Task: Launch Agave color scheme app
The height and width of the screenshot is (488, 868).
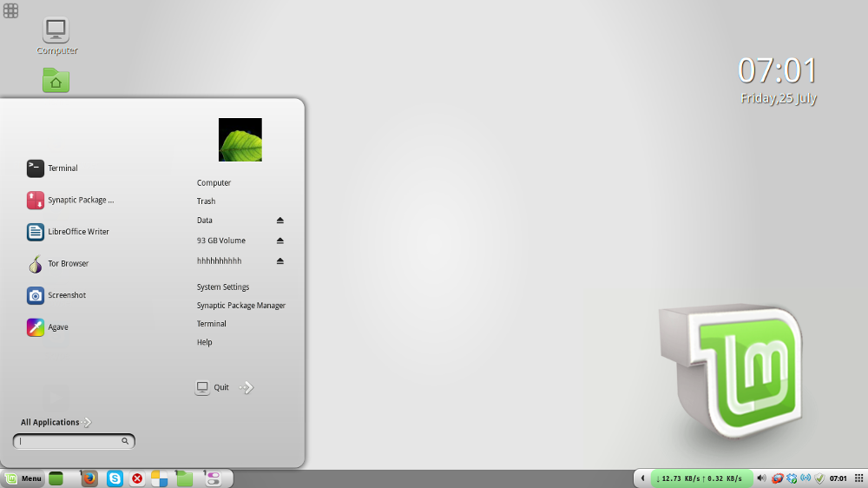Action: click(47, 327)
